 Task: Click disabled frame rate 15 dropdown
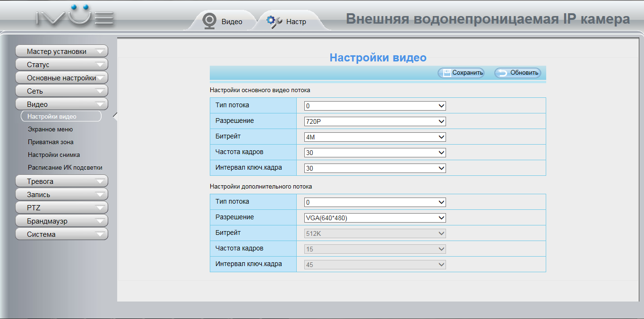375,249
